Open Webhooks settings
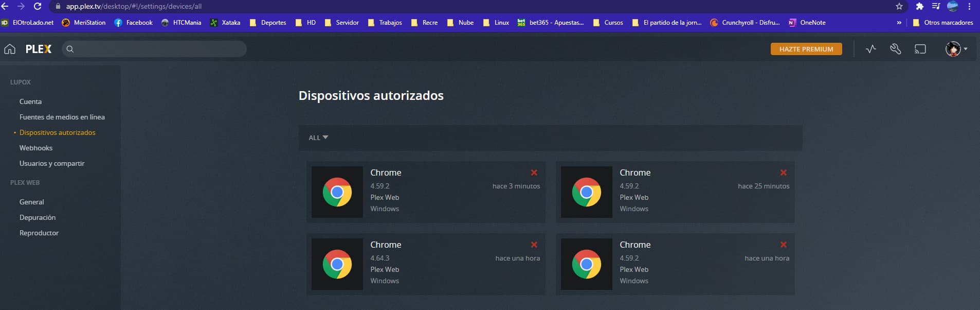 (36, 148)
